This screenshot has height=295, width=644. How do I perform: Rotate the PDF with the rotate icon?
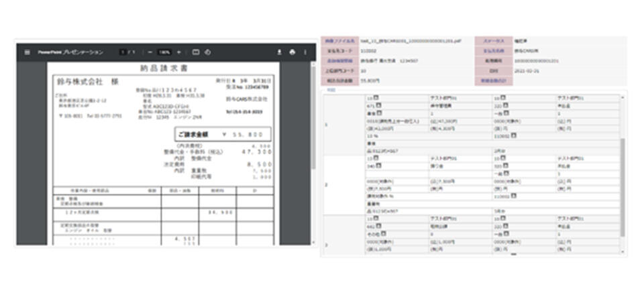209,52
